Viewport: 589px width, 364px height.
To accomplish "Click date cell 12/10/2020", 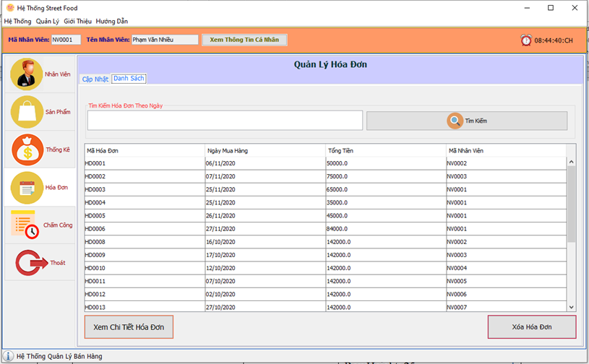I will 265,268.
